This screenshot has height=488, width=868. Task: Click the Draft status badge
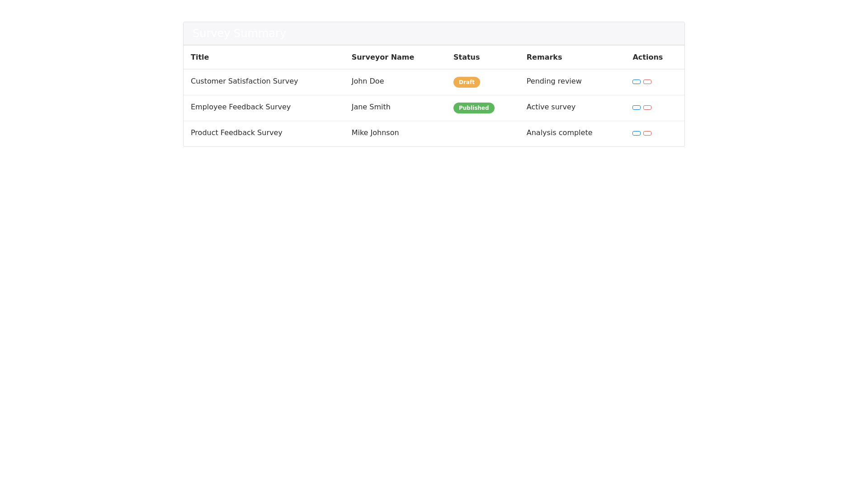point(467,82)
